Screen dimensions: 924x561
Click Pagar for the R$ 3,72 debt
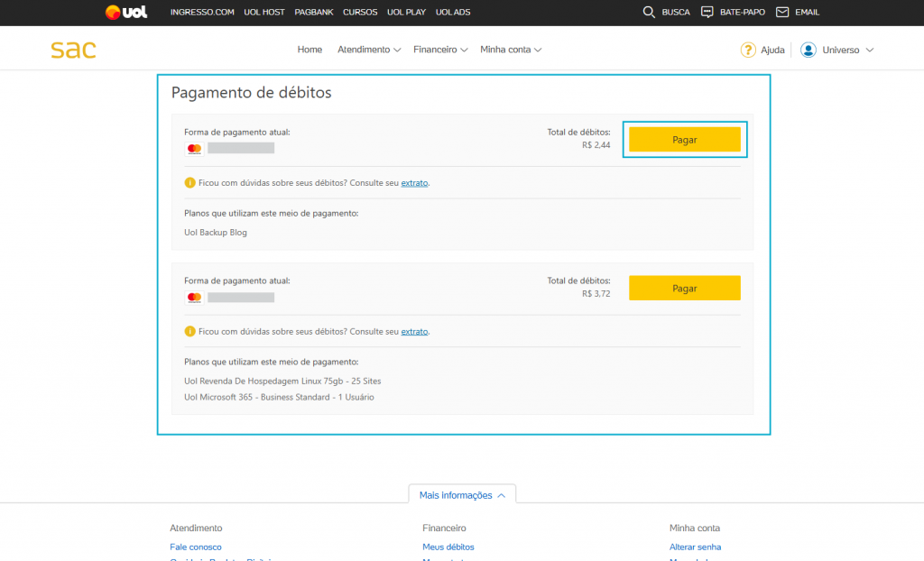pos(685,288)
